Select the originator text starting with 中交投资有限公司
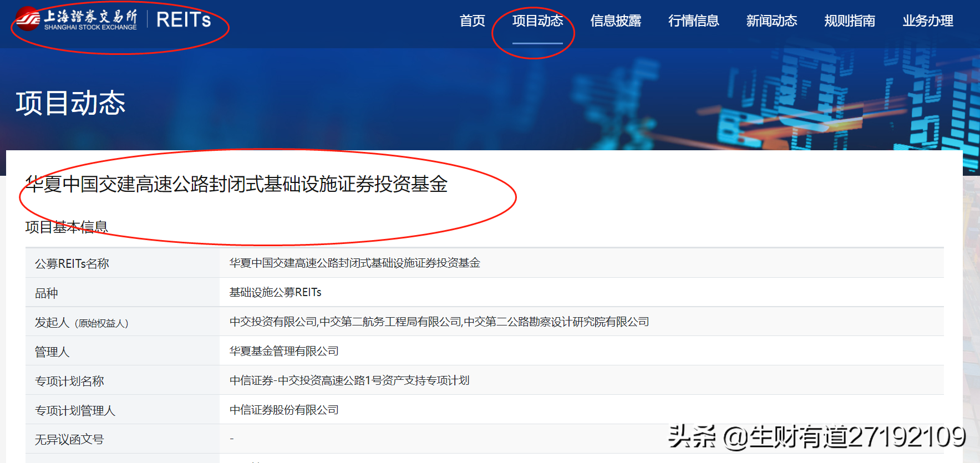Viewport: 980px width, 463px height. pos(439,322)
